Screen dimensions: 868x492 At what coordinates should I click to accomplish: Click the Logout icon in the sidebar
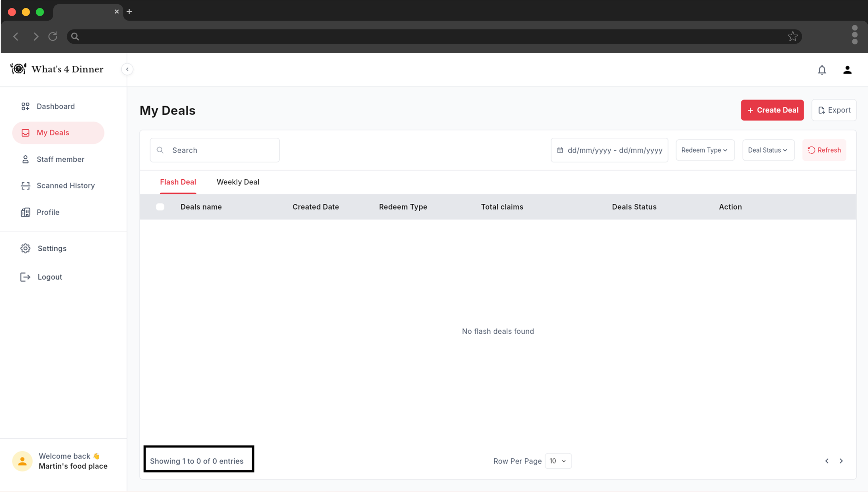point(25,277)
